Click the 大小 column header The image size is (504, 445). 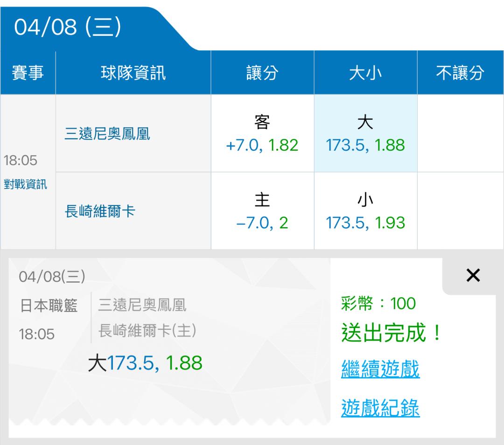(365, 73)
